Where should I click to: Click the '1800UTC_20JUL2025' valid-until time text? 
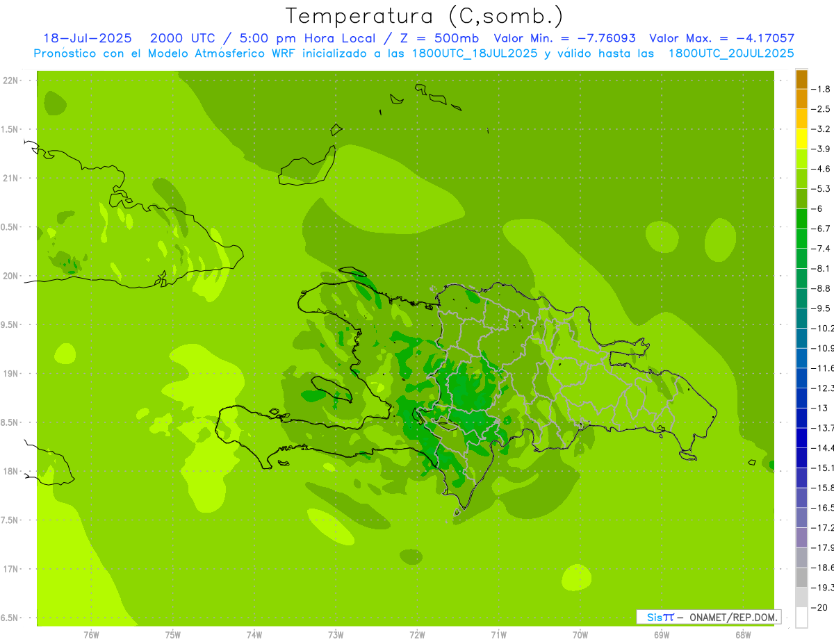coord(731,53)
